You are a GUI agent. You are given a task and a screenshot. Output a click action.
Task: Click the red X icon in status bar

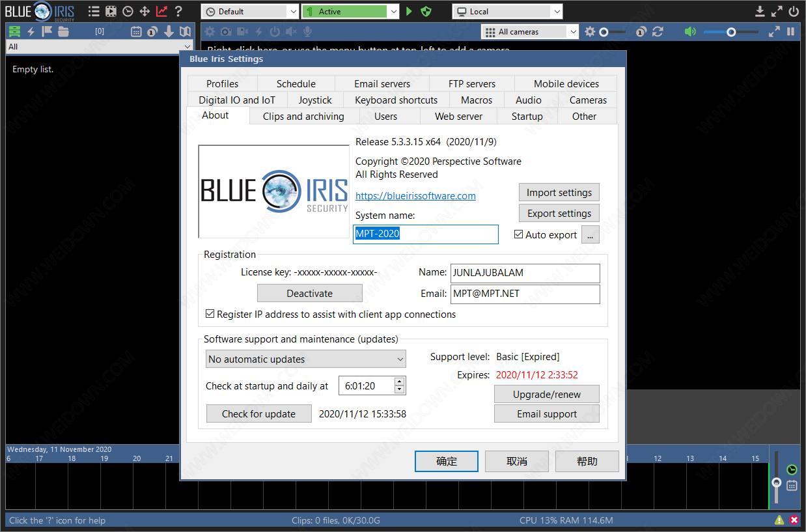pos(794,520)
